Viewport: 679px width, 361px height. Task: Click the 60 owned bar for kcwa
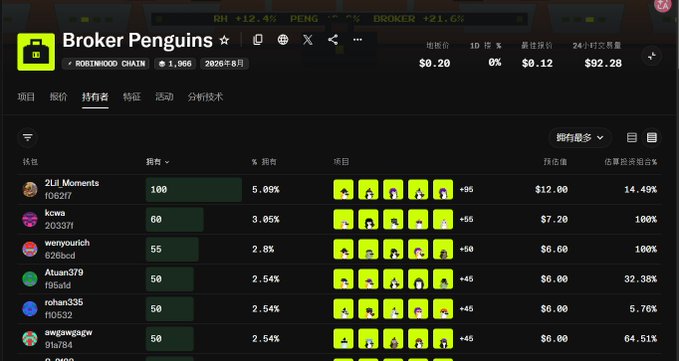(x=175, y=219)
